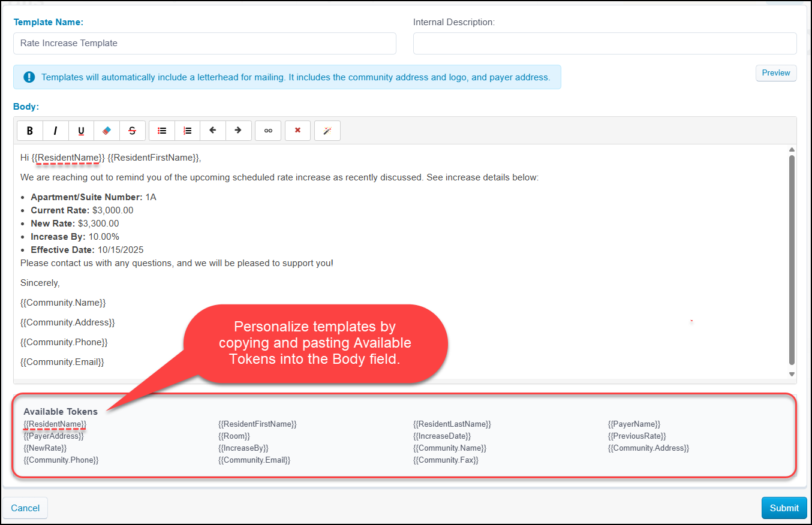Click {{Community.Name}} in the body signature
The image size is (812, 525).
point(63,303)
